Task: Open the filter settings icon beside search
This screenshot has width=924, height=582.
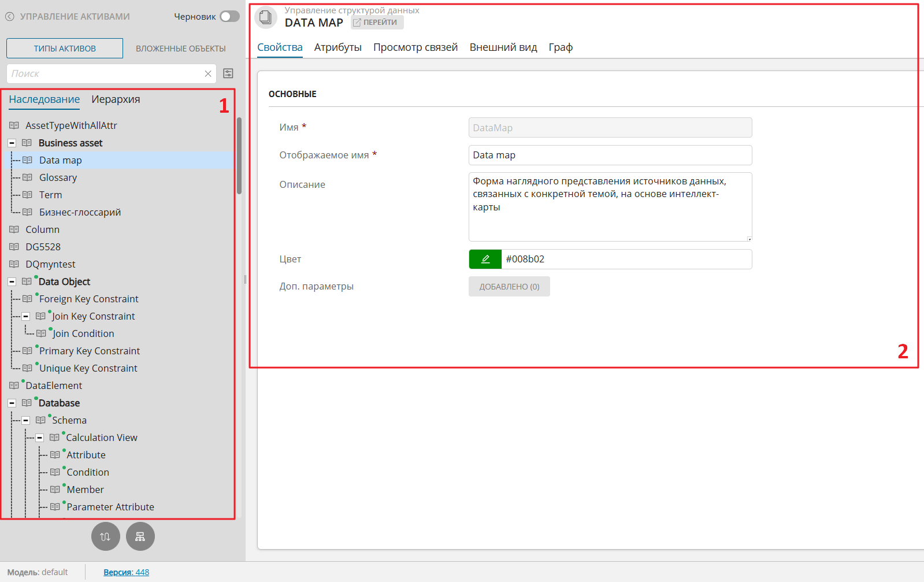Action: click(x=228, y=73)
